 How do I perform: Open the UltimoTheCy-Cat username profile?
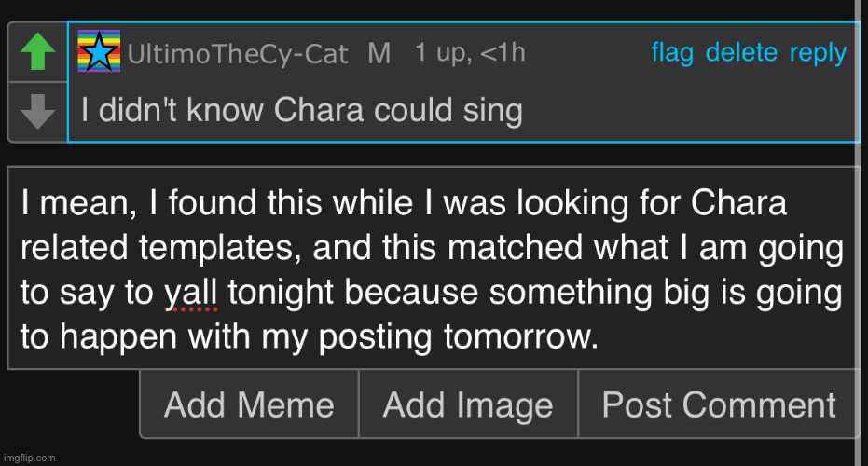pyautogui.click(x=238, y=54)
